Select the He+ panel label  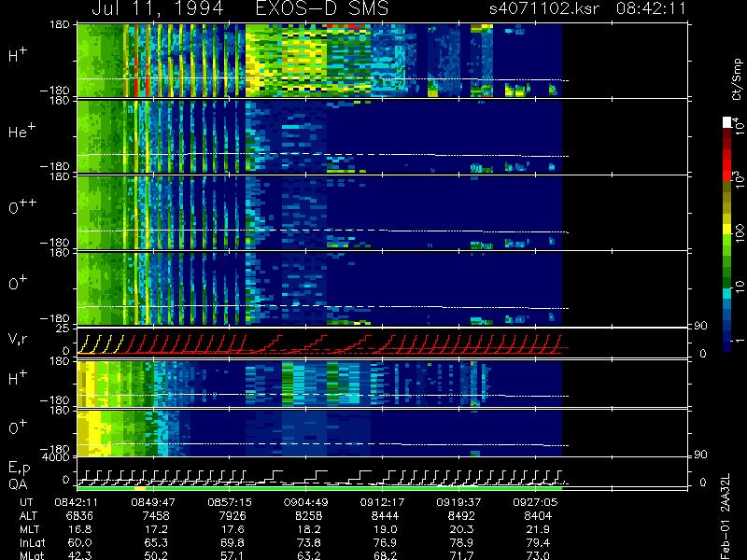pos(21,131)
